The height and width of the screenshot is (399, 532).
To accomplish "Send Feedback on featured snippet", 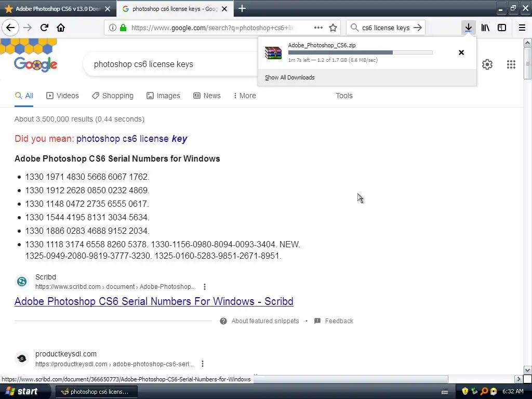I will 334,321.
